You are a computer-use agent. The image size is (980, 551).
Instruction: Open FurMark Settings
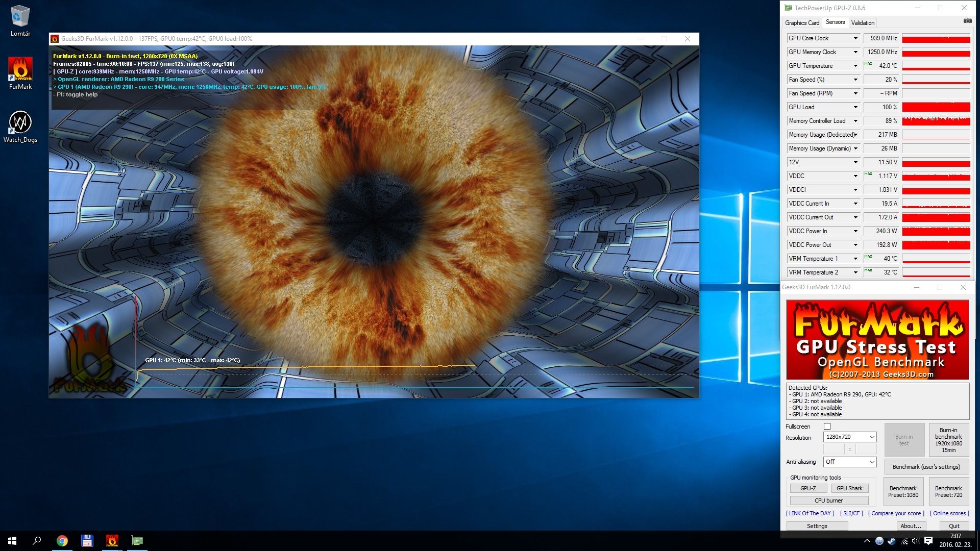(817, 526)
